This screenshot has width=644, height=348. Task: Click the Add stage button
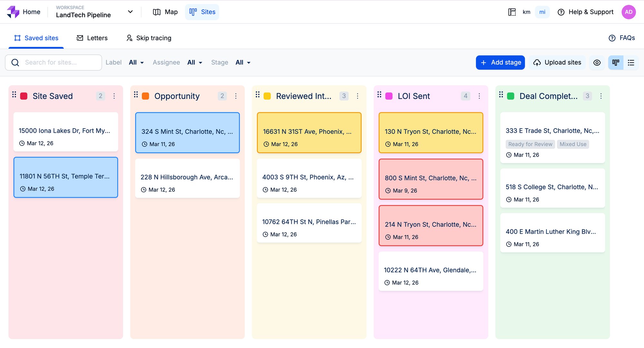coord(500,62)
